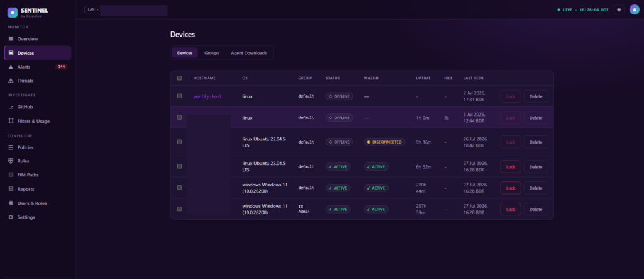The image size is (644, 279).
Task: Tick the select-all checkbox in the table header
Action: click(x=179, y=77)
